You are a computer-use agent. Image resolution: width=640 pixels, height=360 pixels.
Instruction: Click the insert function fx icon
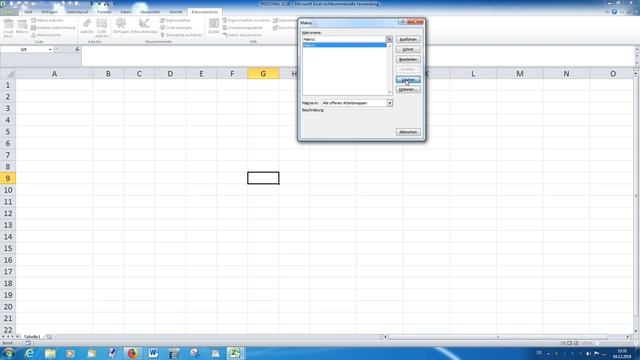77,49
